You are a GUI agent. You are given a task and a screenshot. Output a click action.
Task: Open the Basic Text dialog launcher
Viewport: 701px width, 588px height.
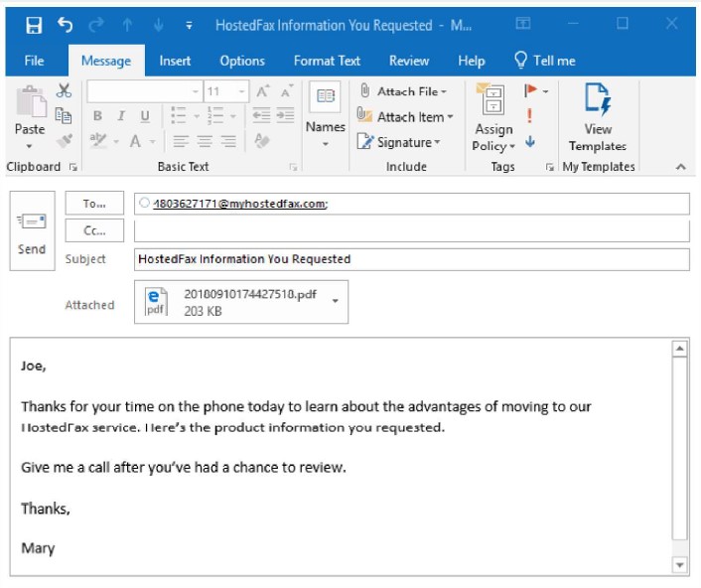(293, 167)
